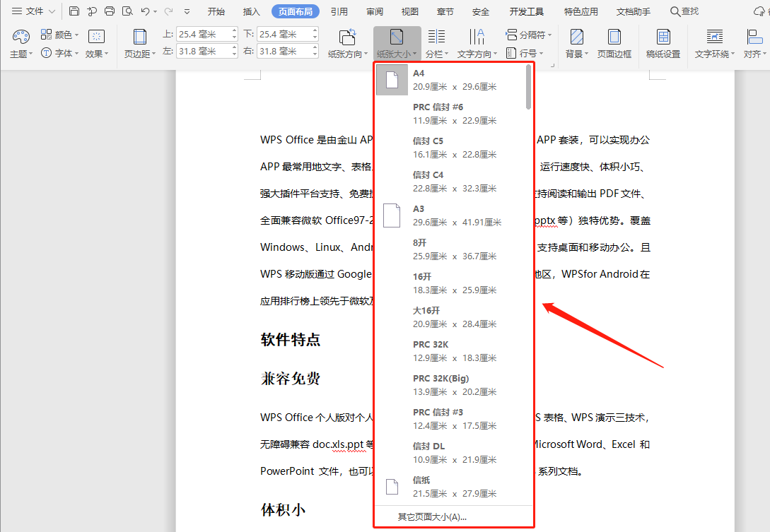The image size is (770, 532).
Task: Open the 文字环绕 text wrap menu
Action: (715, 43)
